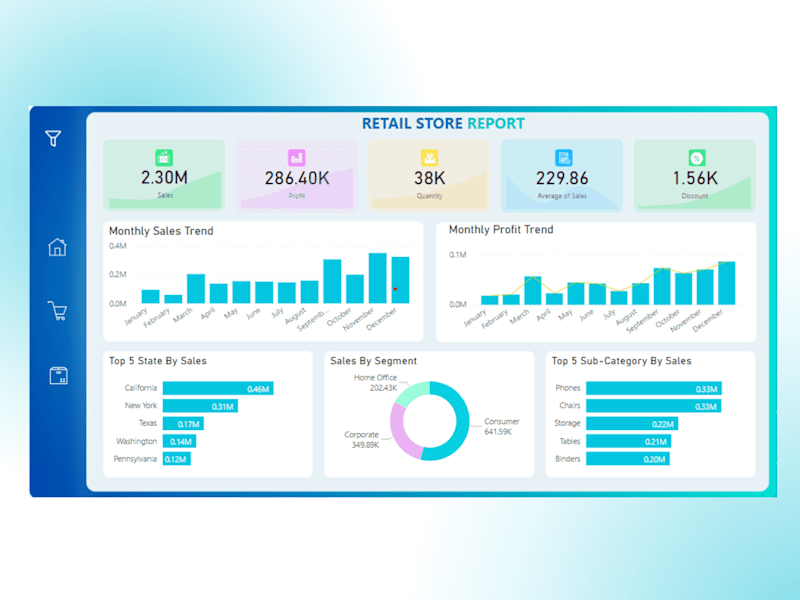Image resolution: width=800 pixels, height=600 pixels.
Task: Select the 286.40K Profit card
Action: (297, 175)
